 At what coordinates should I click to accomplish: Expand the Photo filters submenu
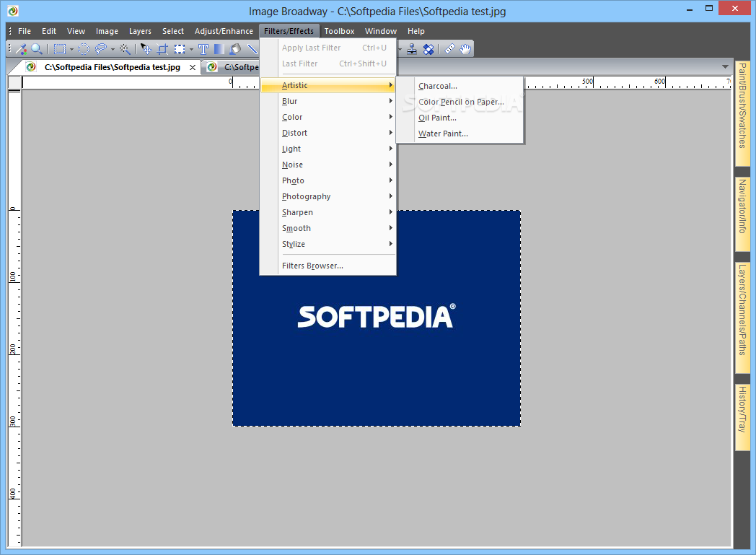[x=328, y=181]
